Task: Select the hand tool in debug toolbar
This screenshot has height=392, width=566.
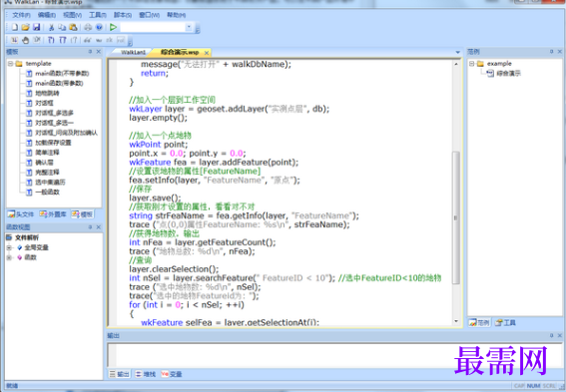Action: tap(25, 40)
